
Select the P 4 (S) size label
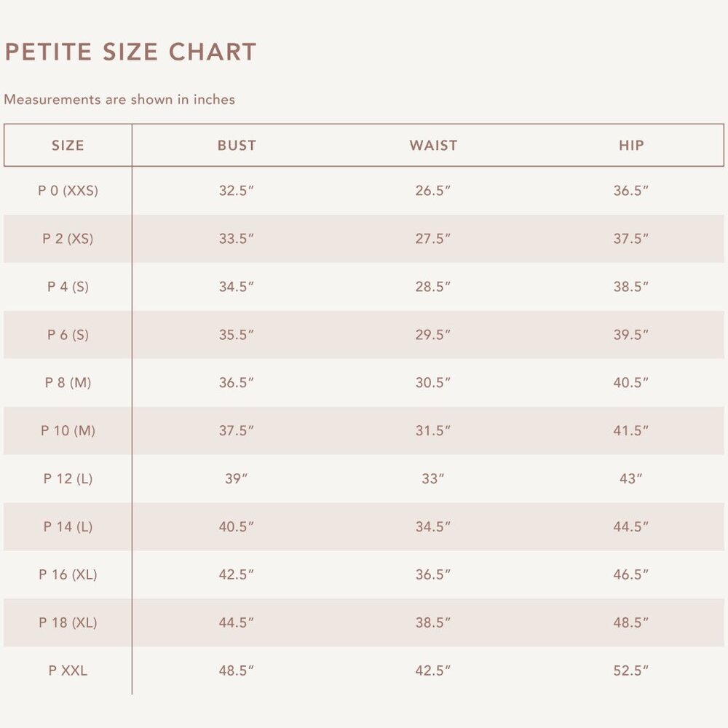pos(68,286)
